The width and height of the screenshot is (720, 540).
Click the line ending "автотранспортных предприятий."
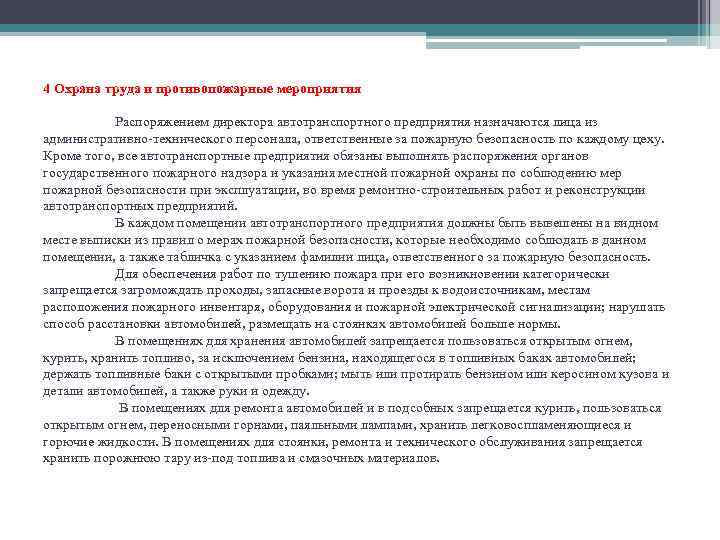pos(141,207)
